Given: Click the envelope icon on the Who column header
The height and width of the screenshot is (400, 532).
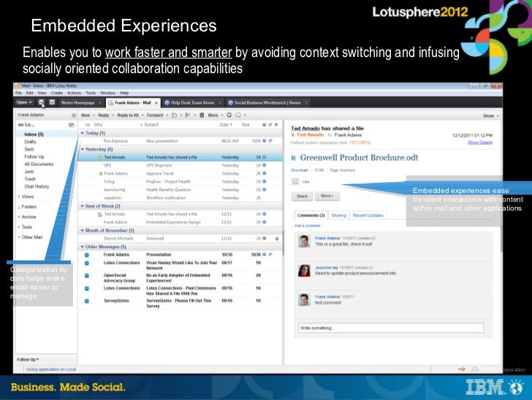Looking at the screenshot, I should tap(88, 124).
